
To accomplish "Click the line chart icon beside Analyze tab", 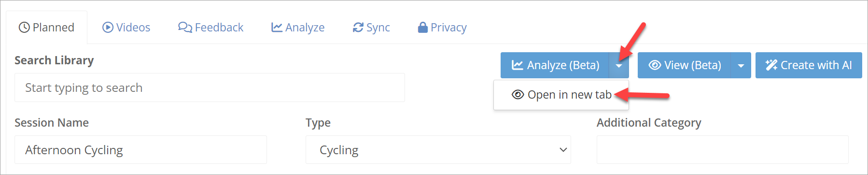I will (x=277, y=28).
